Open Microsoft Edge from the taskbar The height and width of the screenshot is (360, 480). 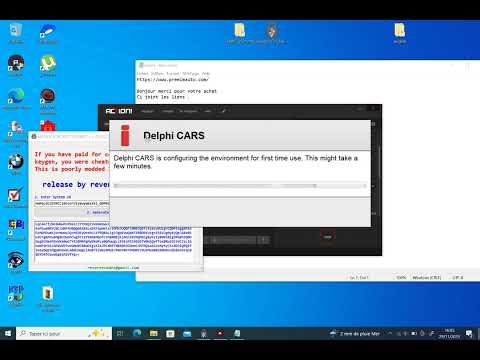137,333
